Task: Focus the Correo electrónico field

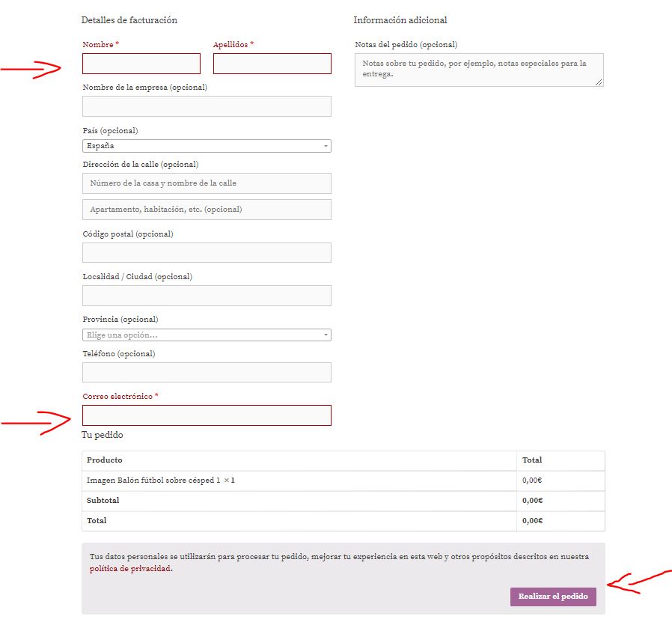Action: 207,415
